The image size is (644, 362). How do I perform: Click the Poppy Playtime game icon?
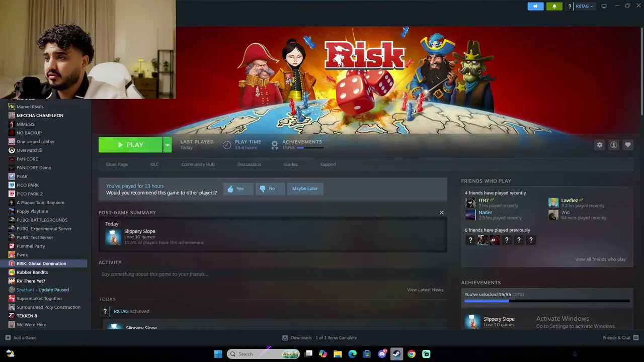(x=12, y=211)
